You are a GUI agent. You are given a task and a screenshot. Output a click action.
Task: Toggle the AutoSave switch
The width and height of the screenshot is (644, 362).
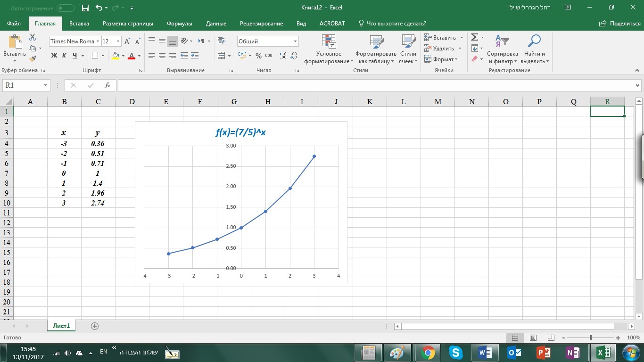click(65, 8)
